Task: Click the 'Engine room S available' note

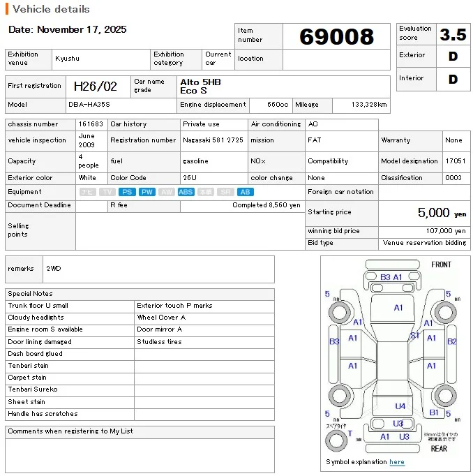Action: (45, 329)
